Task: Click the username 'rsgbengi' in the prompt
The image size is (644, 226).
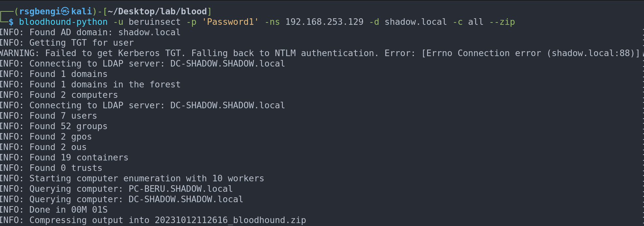Action: coord(39,11)
